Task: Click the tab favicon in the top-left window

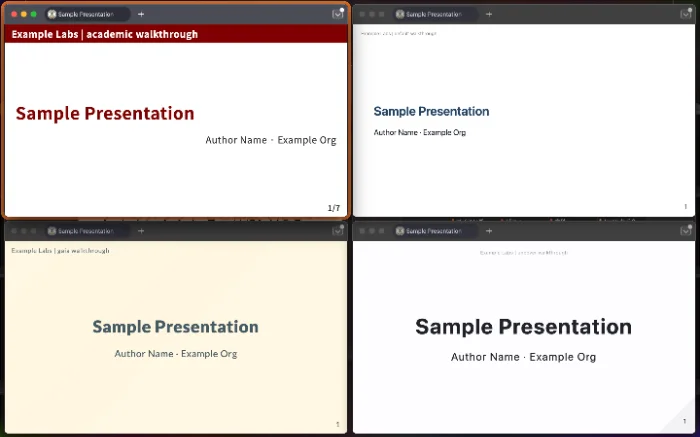Action: (52, 14)
